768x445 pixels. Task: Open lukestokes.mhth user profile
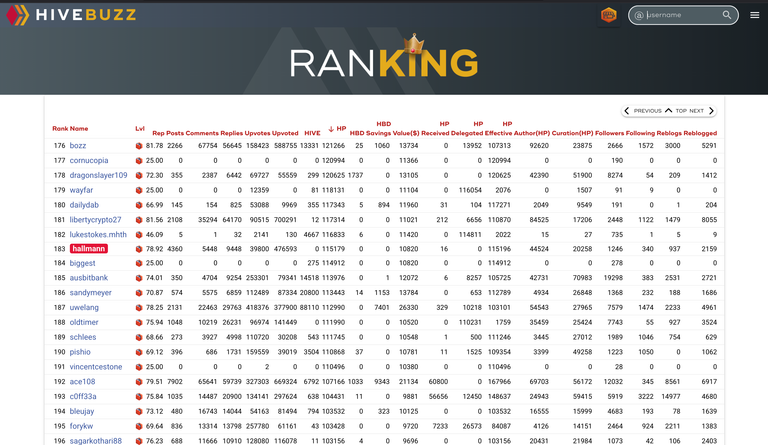point(98,234)
